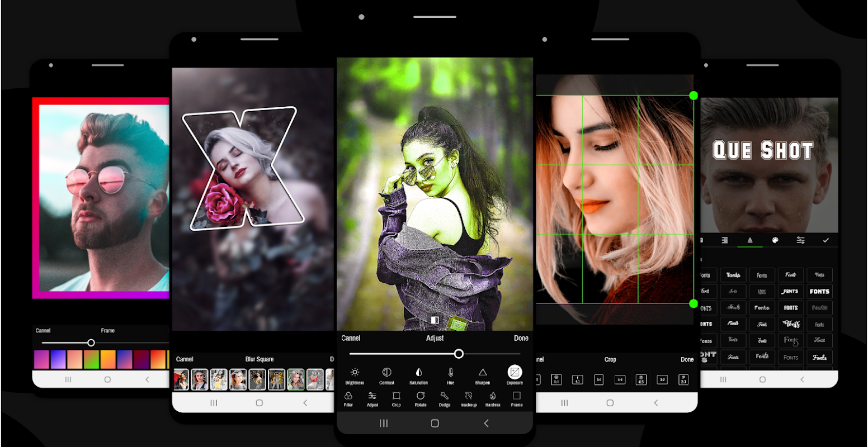
Task: Open the text settings sliders tab
Action: 800,240
